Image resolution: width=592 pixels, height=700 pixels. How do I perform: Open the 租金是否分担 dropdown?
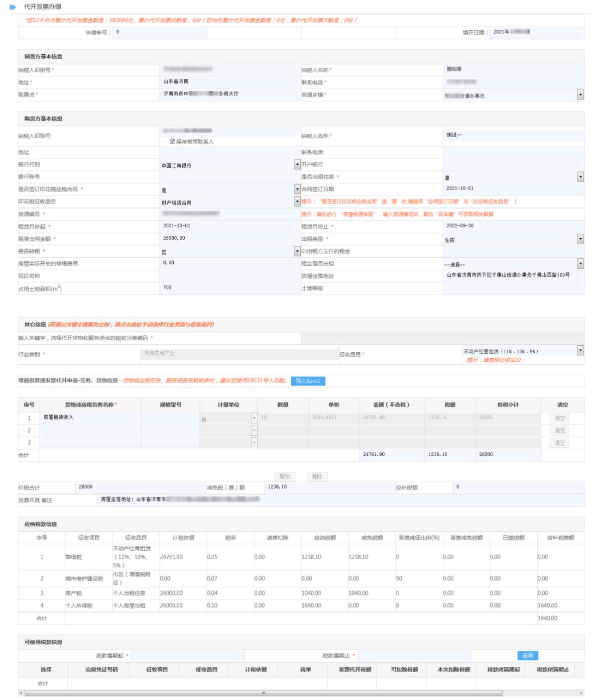click(580, 264)
